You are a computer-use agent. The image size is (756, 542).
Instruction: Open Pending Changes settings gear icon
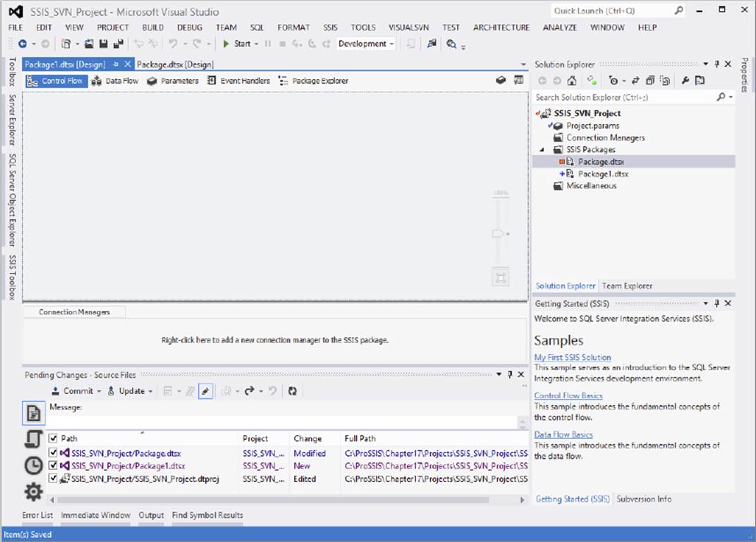coord(33,492)
